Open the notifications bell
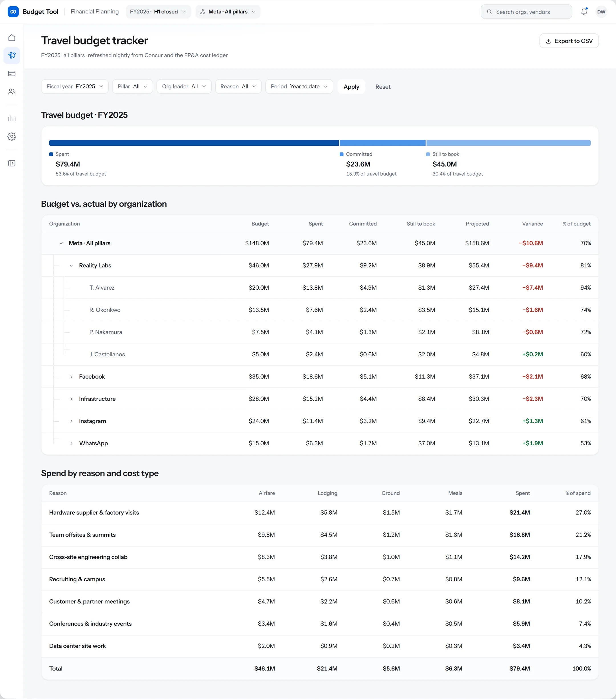The image size is (616, 699). 584,12
